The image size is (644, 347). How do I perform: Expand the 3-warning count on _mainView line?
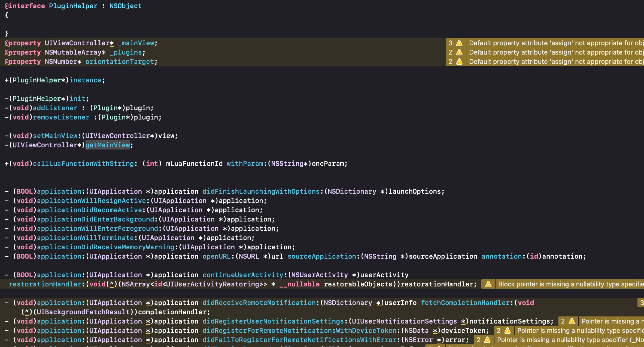tap(450, 43)
